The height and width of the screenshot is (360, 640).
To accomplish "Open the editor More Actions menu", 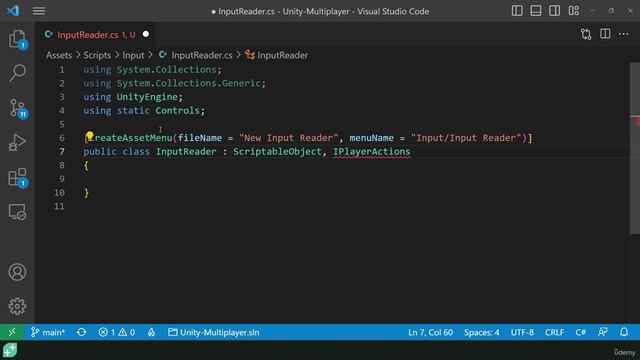I will 623,34.
